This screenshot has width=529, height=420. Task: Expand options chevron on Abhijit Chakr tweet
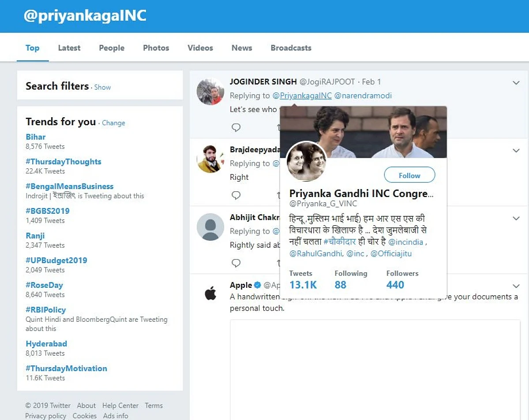coord(516,218)
